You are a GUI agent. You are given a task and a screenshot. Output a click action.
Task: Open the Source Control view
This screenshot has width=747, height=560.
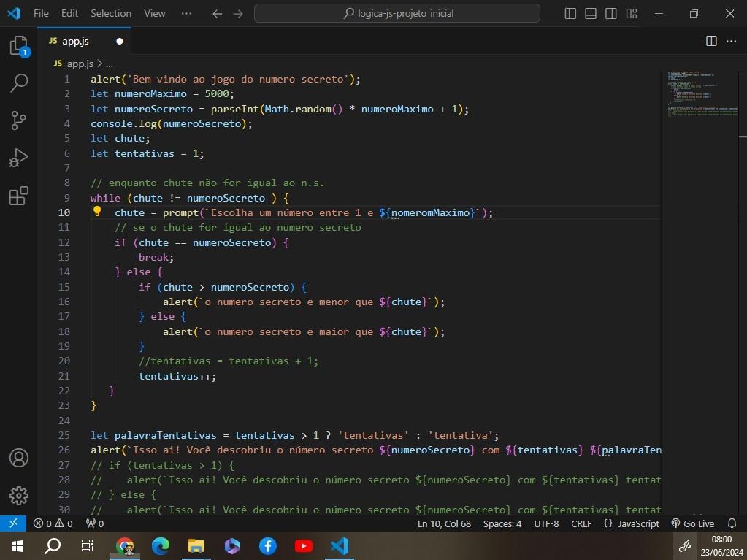click(x=18, y=120)
